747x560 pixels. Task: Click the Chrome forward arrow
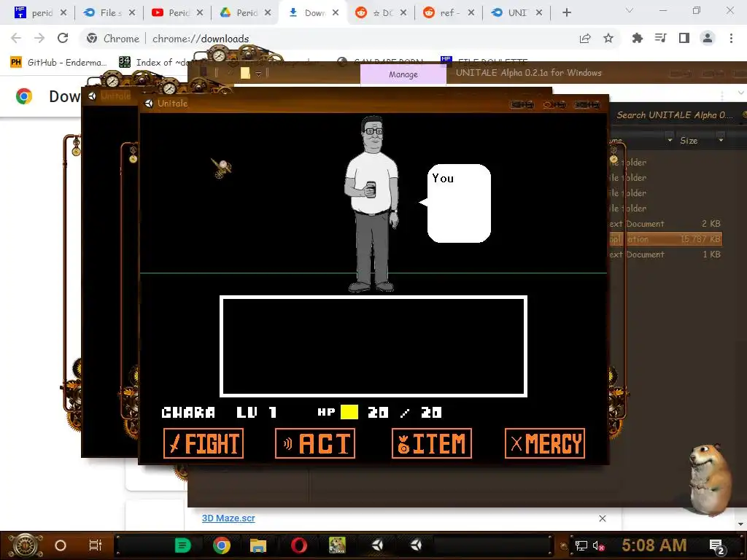(39, 38)
